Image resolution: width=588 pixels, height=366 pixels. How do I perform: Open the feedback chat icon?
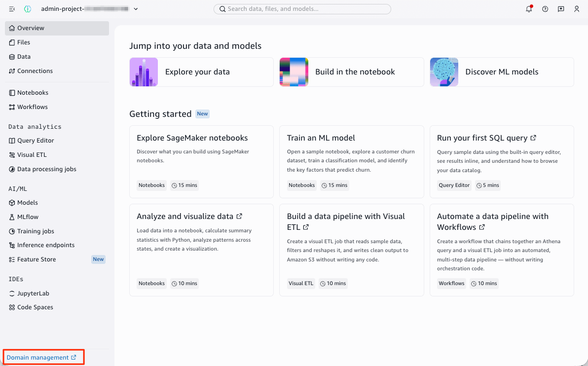tap(561, 9)
